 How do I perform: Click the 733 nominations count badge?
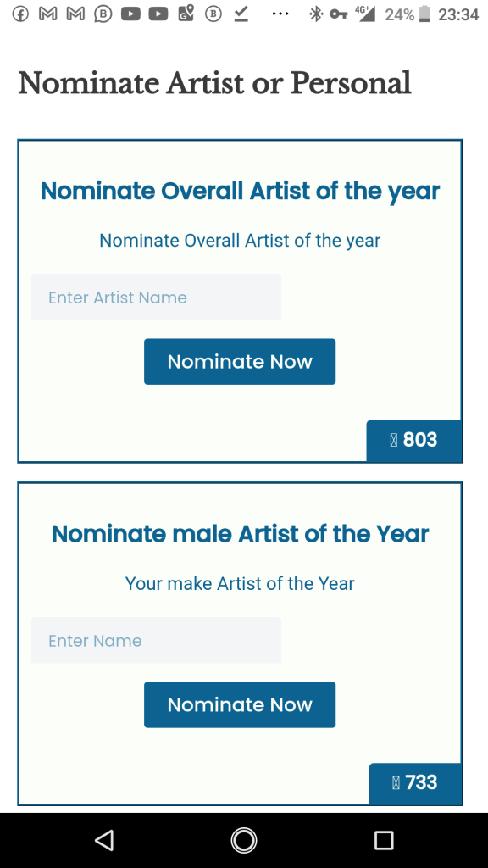point(415,782)
